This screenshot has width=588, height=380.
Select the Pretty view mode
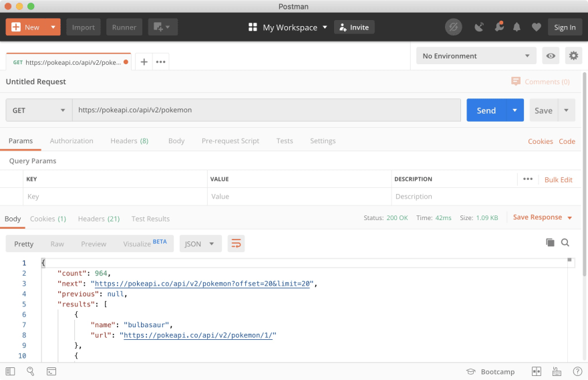click(x=23, y=244)
